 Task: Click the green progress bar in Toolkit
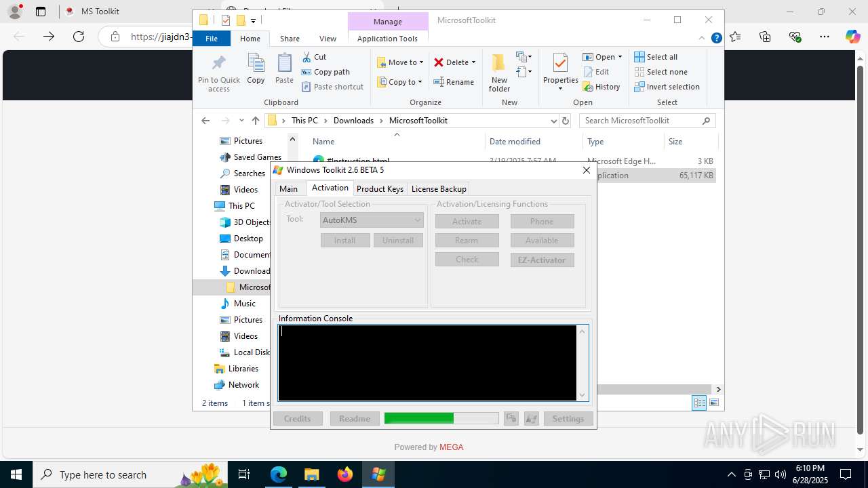coord(441,419)
